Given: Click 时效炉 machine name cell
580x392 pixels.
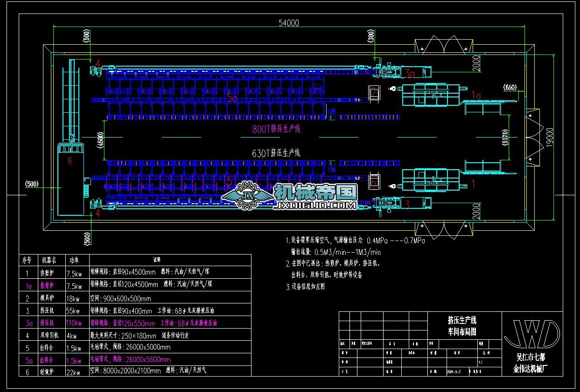Looking at the screenshot, I should 48,371.
